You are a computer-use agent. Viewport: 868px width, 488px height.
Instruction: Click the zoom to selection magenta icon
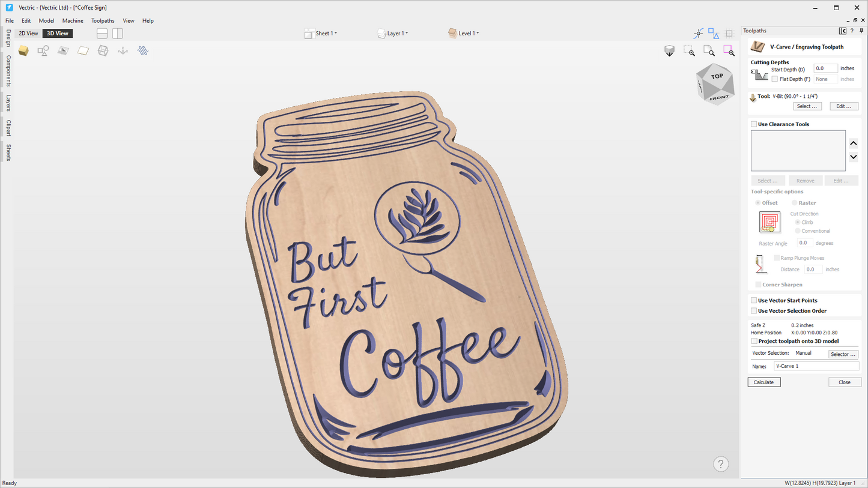[729, 50]
